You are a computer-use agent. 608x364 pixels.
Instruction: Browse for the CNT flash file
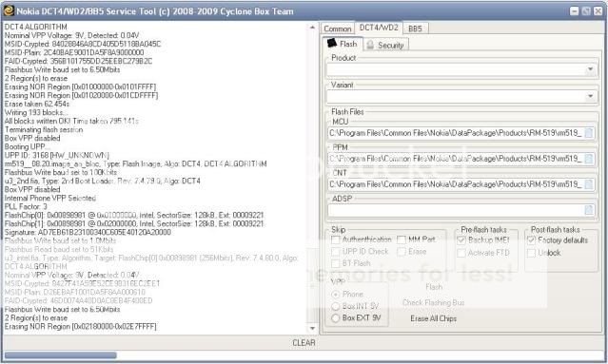tap(588, 184)
